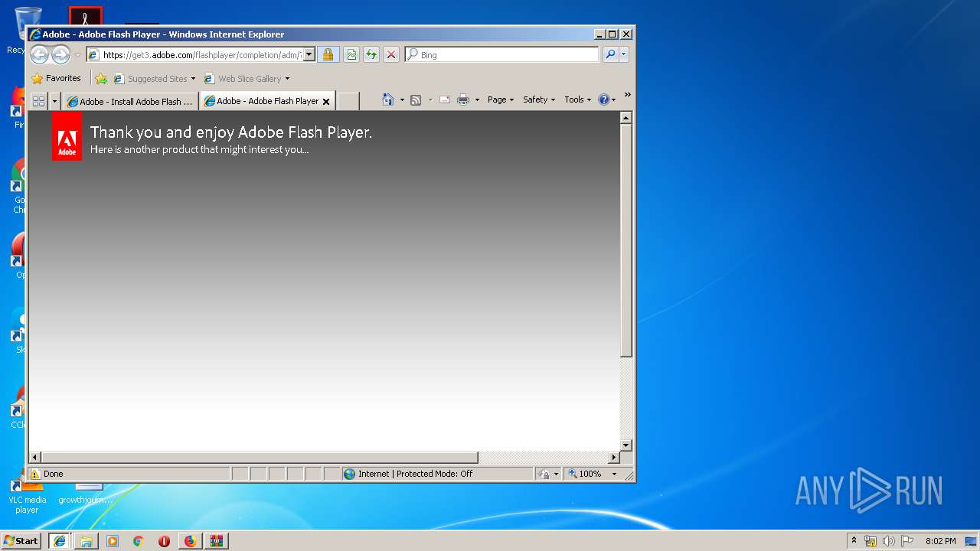Image resolution: width=980 pixels, height=551 pixels.
Task: Click the Adobe logo on the page
Action: coord(67,137)
